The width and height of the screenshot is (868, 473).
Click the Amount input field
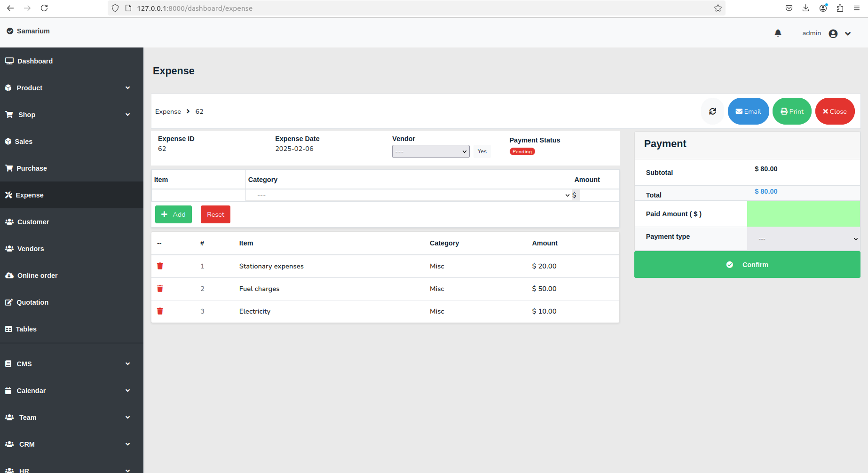pos(599,195)
